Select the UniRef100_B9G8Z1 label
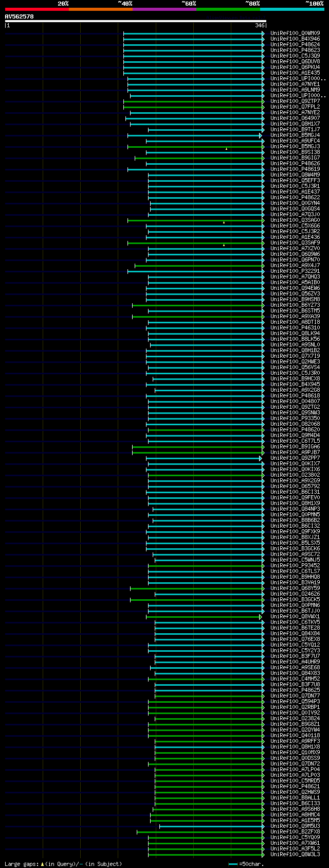Image resolution: width=329 pixels, height=868 pixels. (295, 724)
